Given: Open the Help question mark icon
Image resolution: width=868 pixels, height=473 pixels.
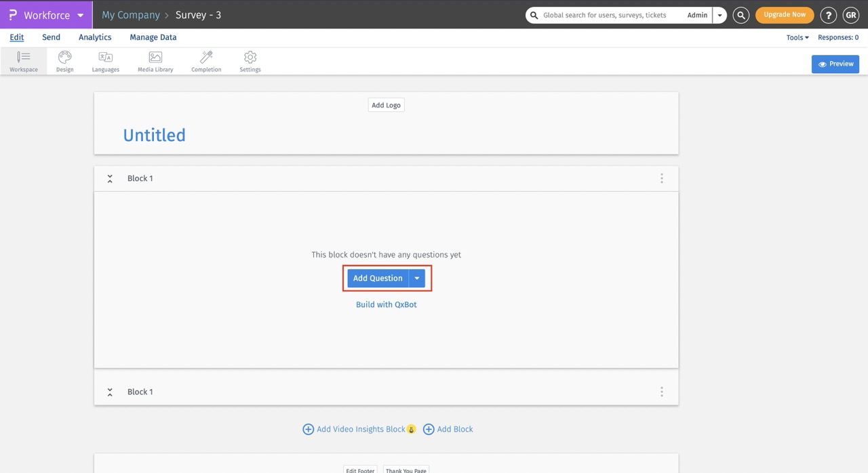Looking at the screenshot, I should [828, 14].
